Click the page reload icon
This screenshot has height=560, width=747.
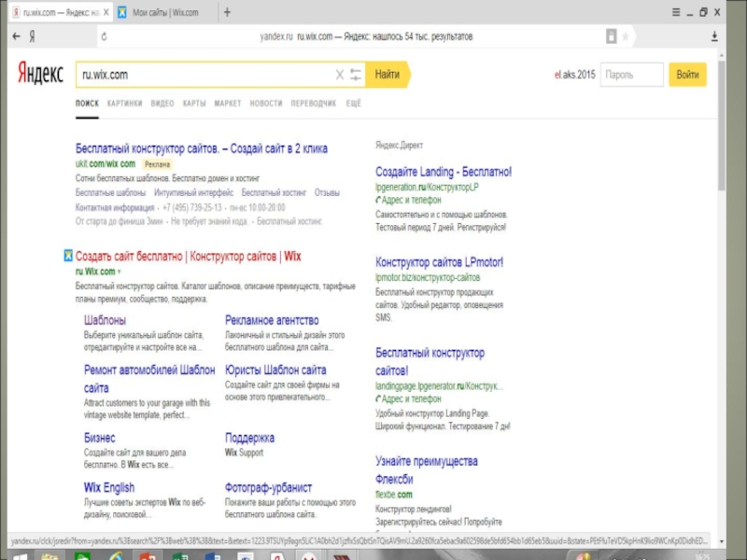coord(104,36)
